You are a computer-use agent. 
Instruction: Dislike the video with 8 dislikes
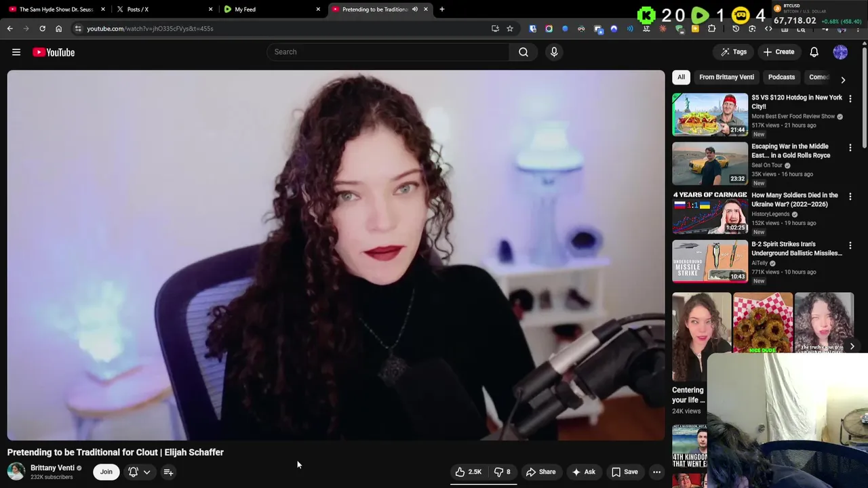[502, 472]
